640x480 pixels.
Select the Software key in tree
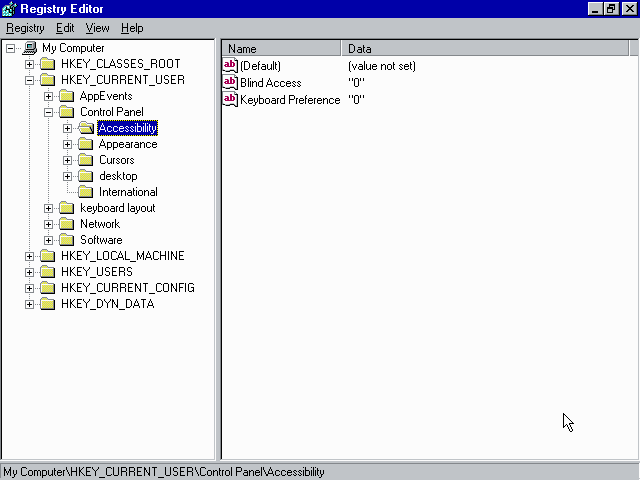(101, 240)
